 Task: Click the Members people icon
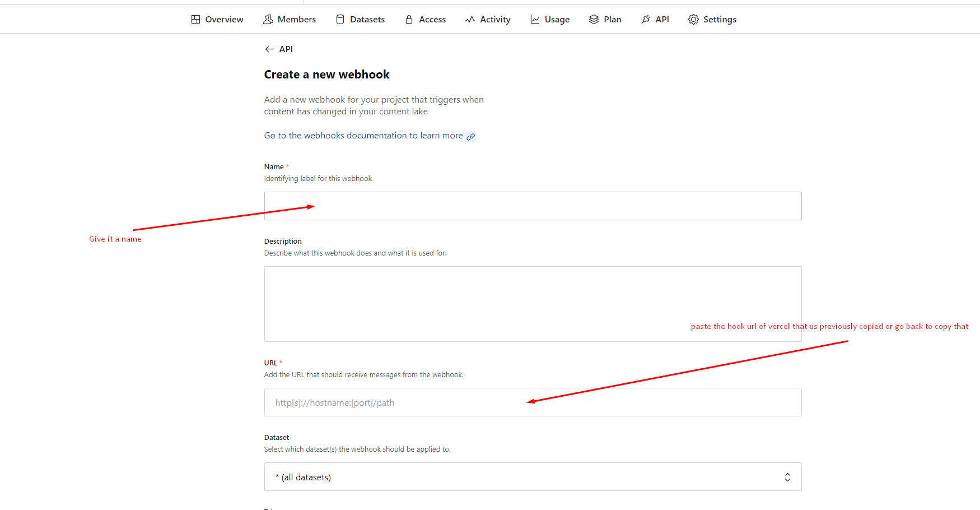click(268, 20)
